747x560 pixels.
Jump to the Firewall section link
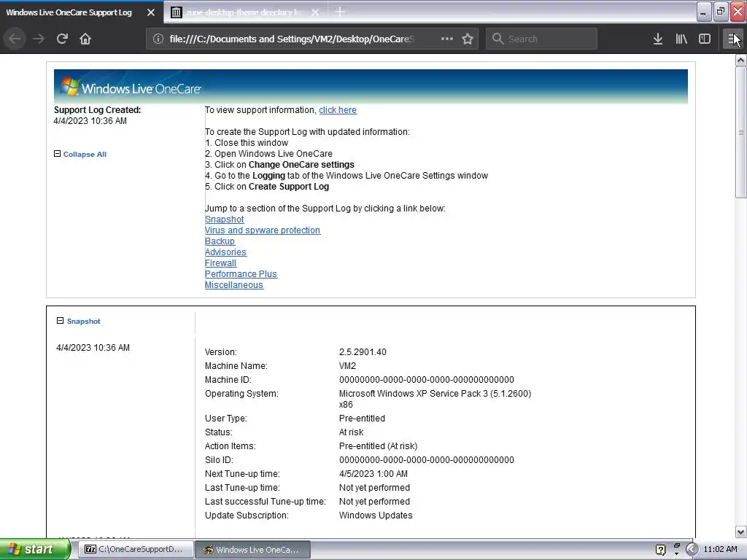[x=220, y=263]
